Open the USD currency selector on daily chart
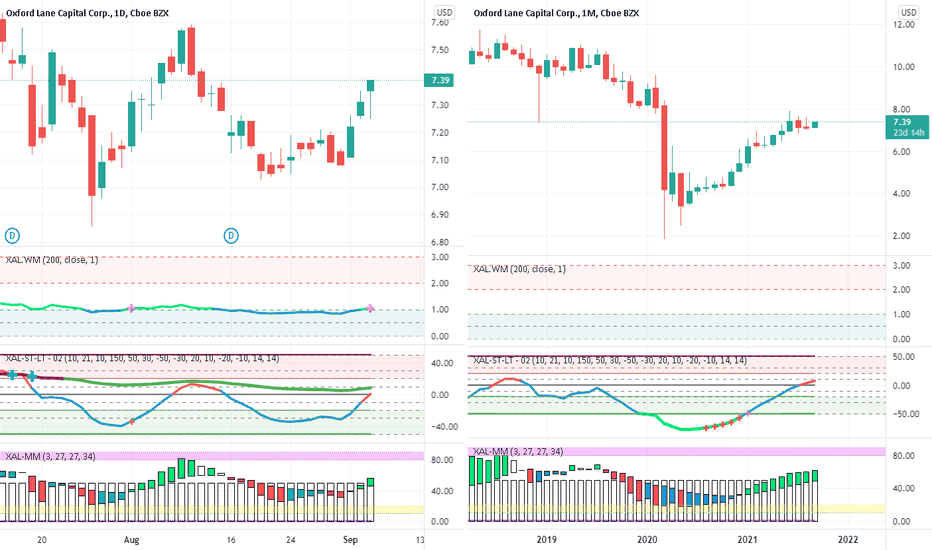 444,12
